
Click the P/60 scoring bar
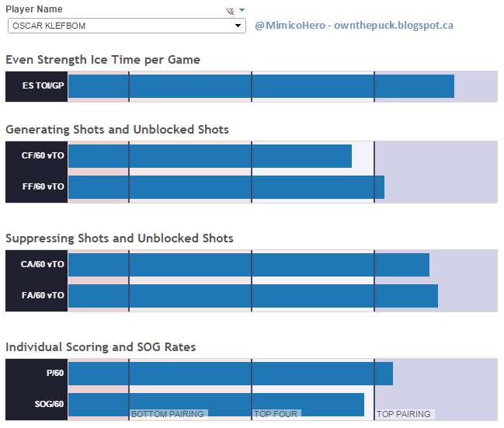pyautogui.click(x=231, y=374)
